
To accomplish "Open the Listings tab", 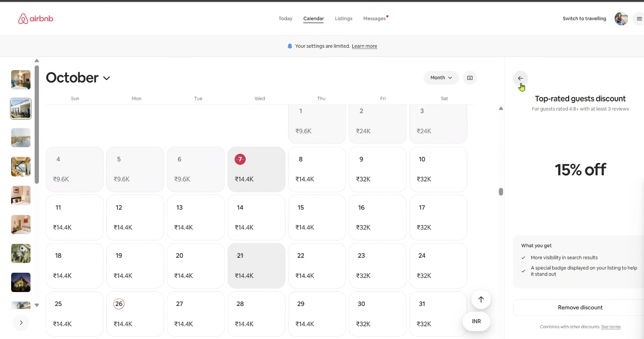I will pyautogui.click(x=344, y=18).
